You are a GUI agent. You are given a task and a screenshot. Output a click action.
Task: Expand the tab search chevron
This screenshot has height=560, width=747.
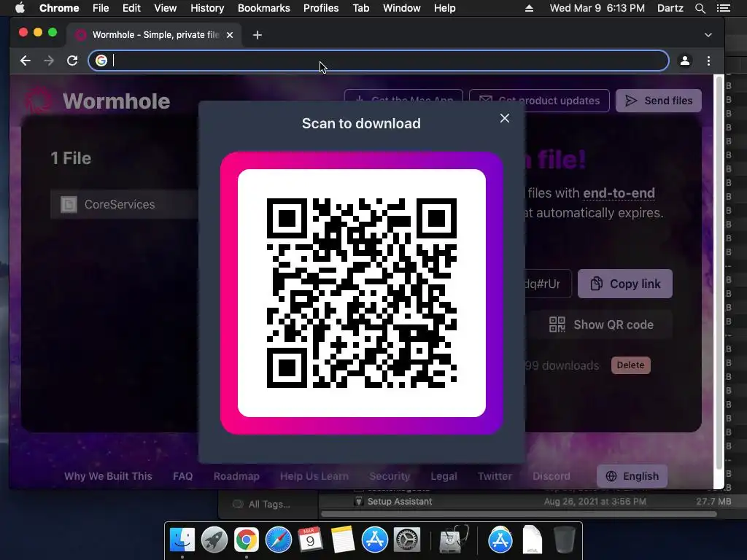coord(708,35)
